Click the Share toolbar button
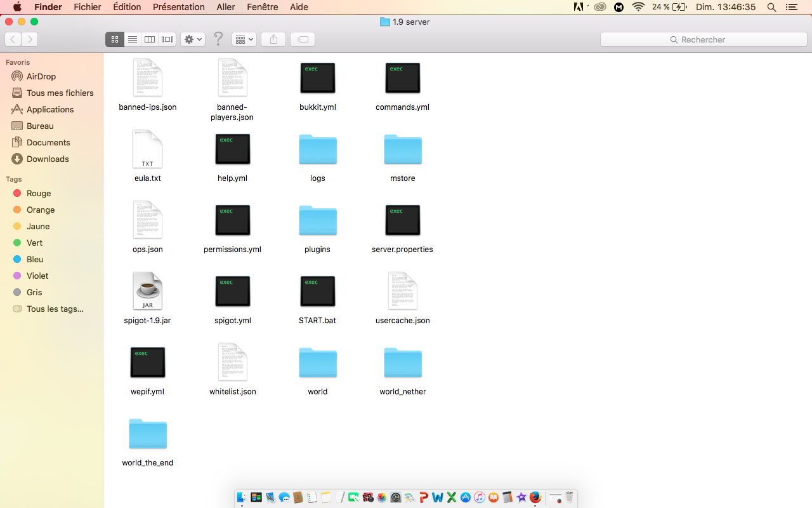 point(273,39)
